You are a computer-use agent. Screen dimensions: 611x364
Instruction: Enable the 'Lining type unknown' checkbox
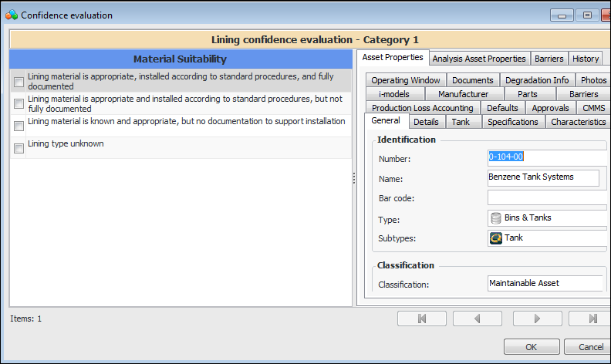(x=19, y=149)
